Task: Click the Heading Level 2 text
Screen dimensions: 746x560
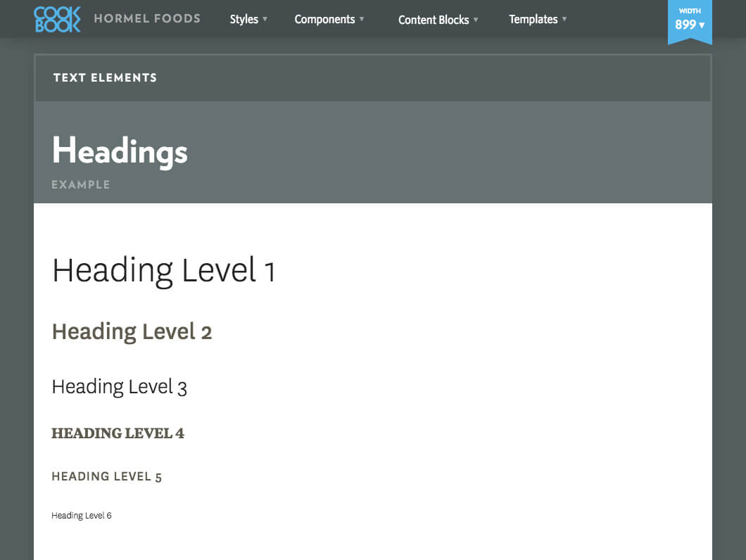Action: coord(132,332)
